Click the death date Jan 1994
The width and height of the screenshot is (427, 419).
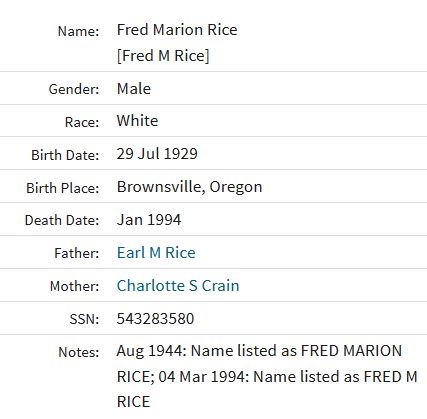coord(149,220)
